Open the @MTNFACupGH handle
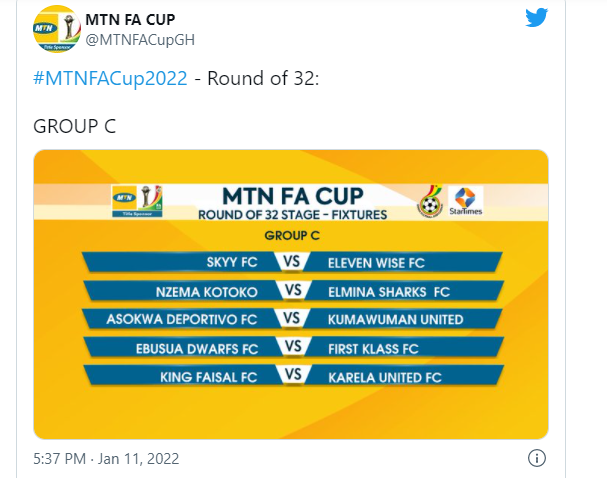The width and height of the screenshot is (607, 478). pyautogui.click(x=140, y=40)
